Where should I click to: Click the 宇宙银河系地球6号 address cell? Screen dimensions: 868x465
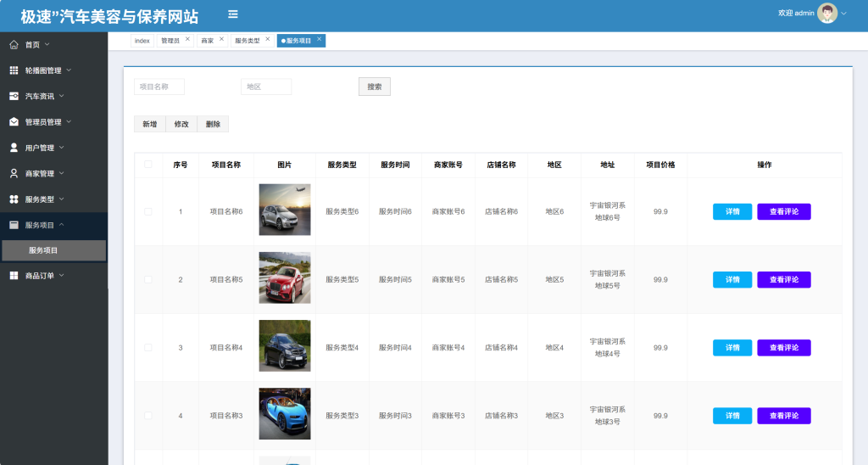coord(607,212)
